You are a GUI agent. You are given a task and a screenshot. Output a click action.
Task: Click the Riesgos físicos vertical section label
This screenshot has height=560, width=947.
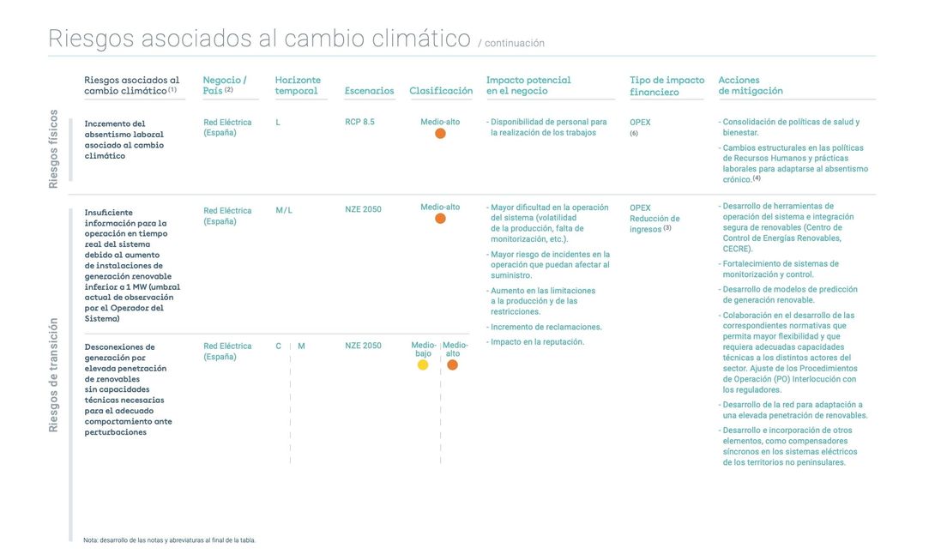53,148
